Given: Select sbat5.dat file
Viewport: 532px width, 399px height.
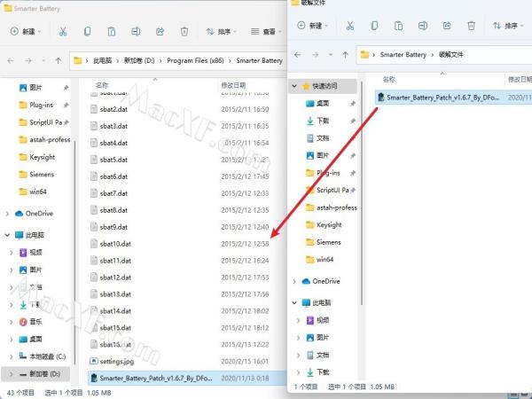Looking at the screenshot, I should (113, 160).
